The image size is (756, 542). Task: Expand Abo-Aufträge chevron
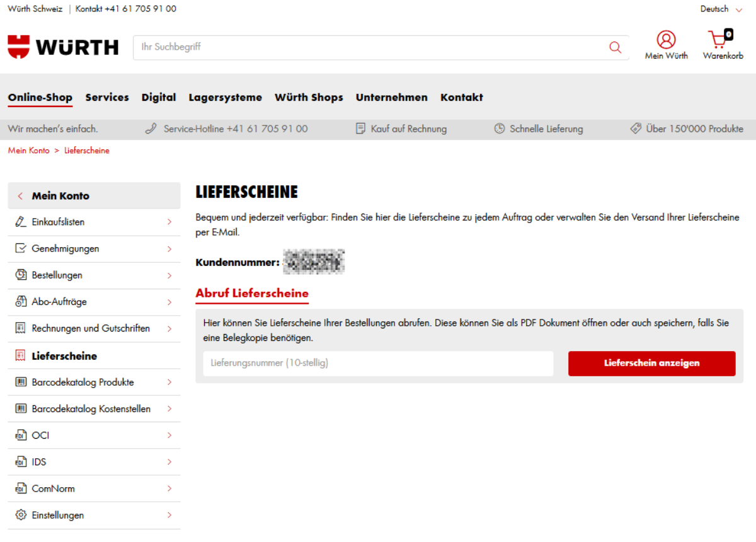pos(169,301)
